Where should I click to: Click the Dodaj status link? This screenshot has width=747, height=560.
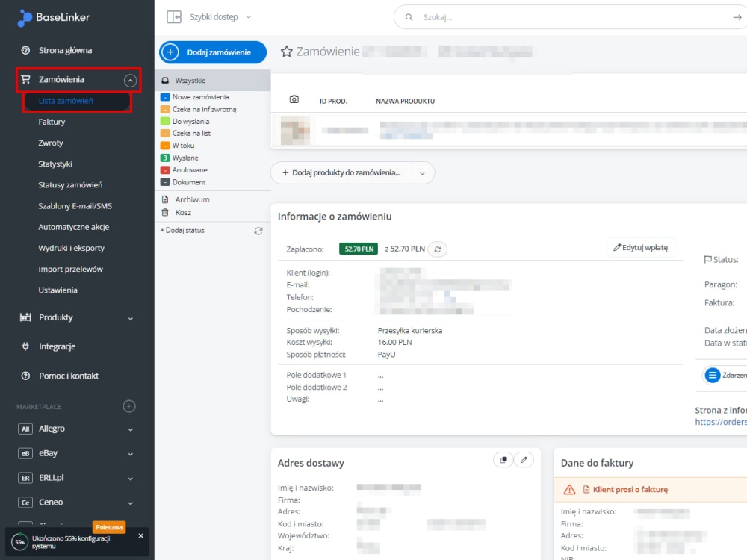click(182, 231)
